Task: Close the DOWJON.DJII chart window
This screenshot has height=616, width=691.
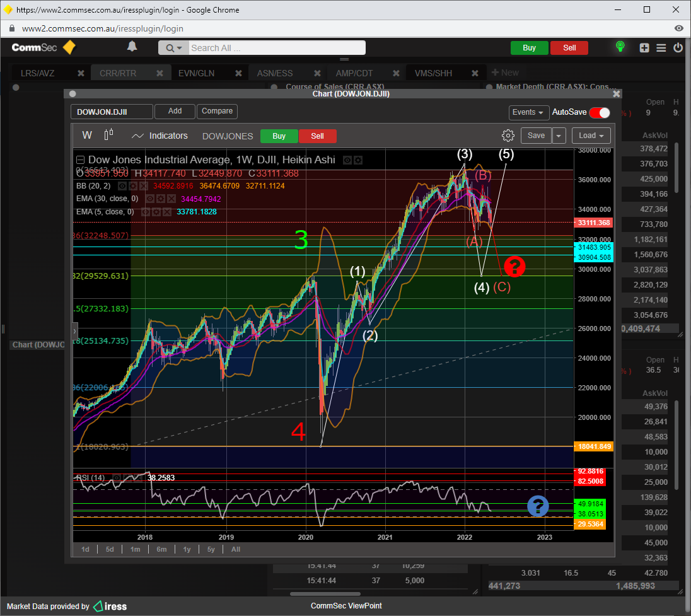Action: (617, 94)
